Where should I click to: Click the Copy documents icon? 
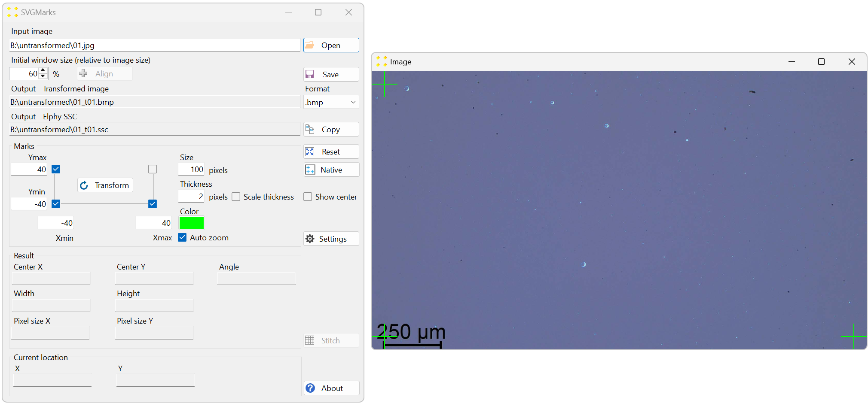pos(310,129)
